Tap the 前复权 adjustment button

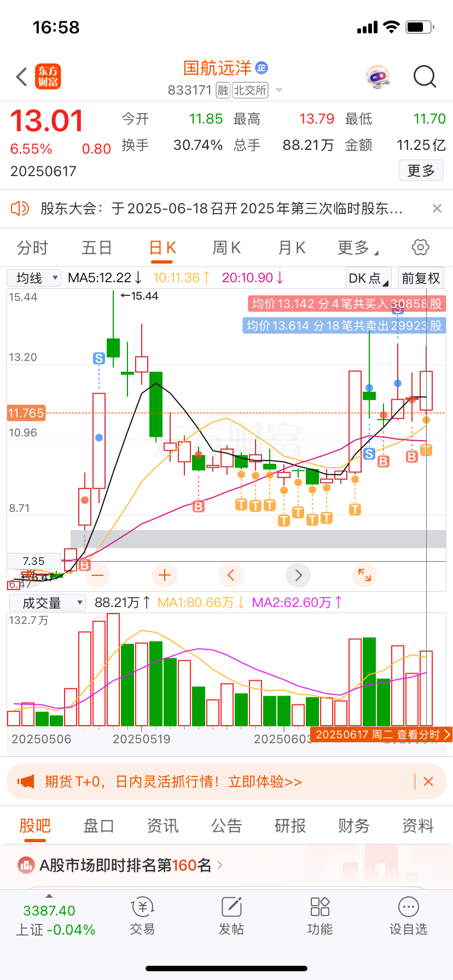[421, 278]
